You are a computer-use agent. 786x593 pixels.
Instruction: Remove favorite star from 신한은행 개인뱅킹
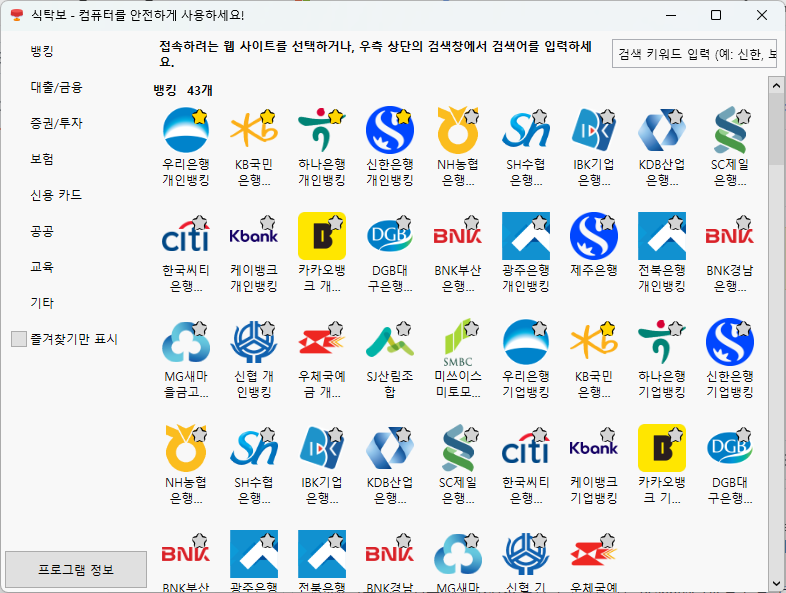[404, 117]
